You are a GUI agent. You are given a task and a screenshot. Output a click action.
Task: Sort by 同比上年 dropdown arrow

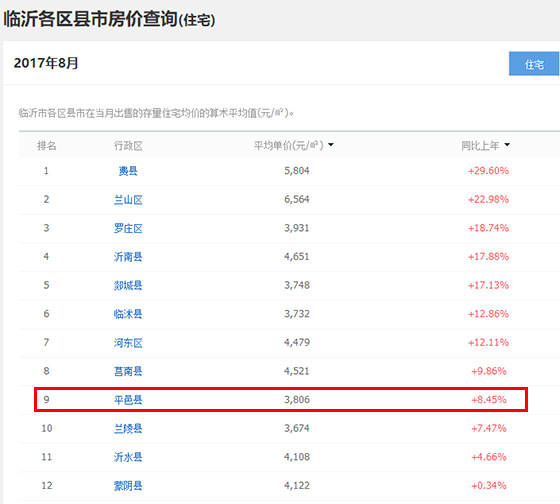507,145
